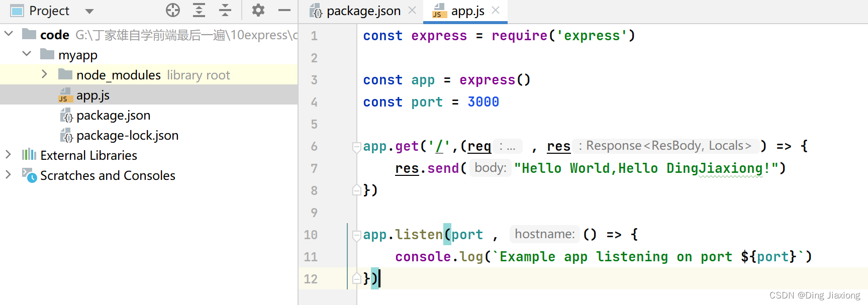The image size is (868, 305).
Task: Select Scratches and Consoles in the tree
Action: [149, 175]
